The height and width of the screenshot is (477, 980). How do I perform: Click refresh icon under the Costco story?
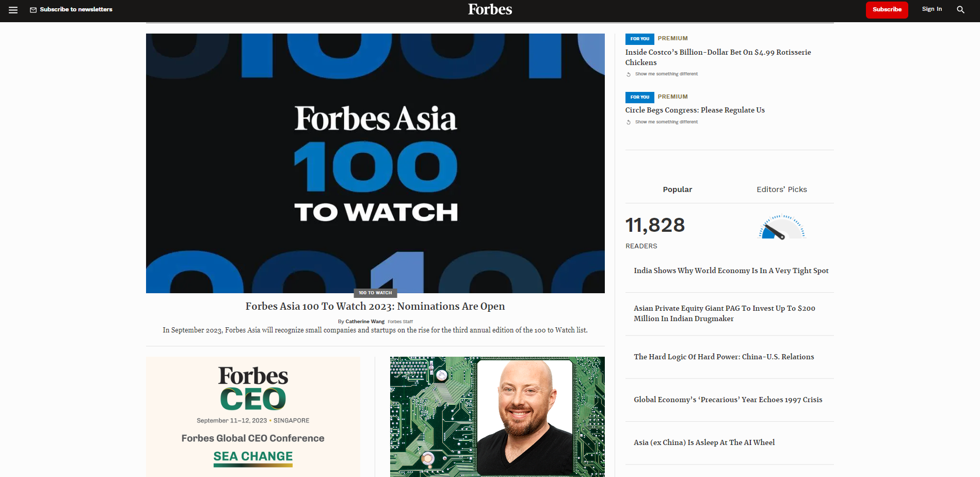tap(629, 74)
